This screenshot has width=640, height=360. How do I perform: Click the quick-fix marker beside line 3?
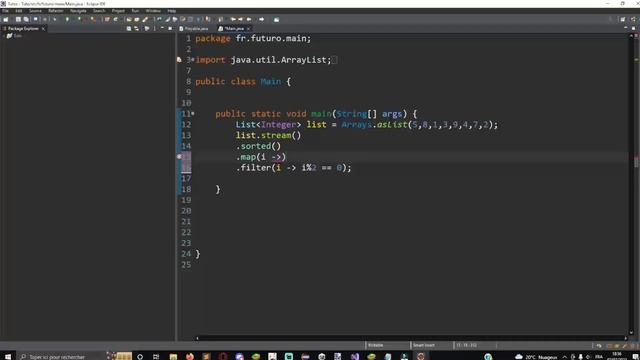coord(179,60)
